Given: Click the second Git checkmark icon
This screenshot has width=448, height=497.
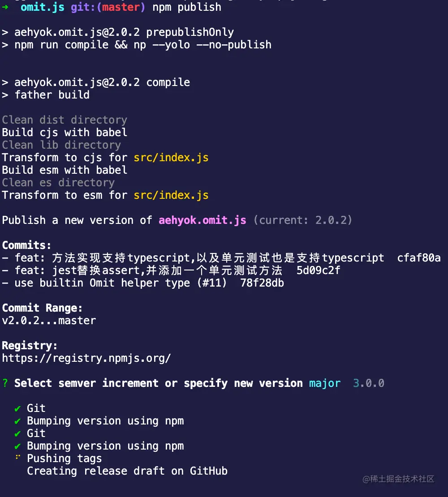Looking at the screenshot, I should 17,434.
